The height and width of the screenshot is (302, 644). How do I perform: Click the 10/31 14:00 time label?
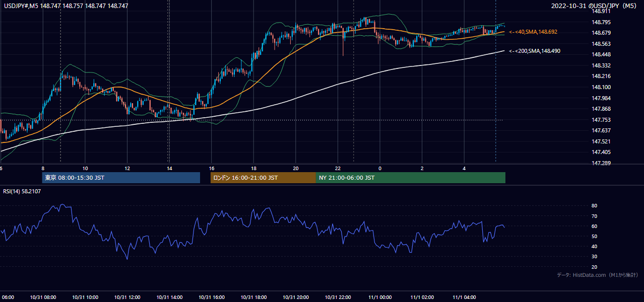tap(169, 297)
